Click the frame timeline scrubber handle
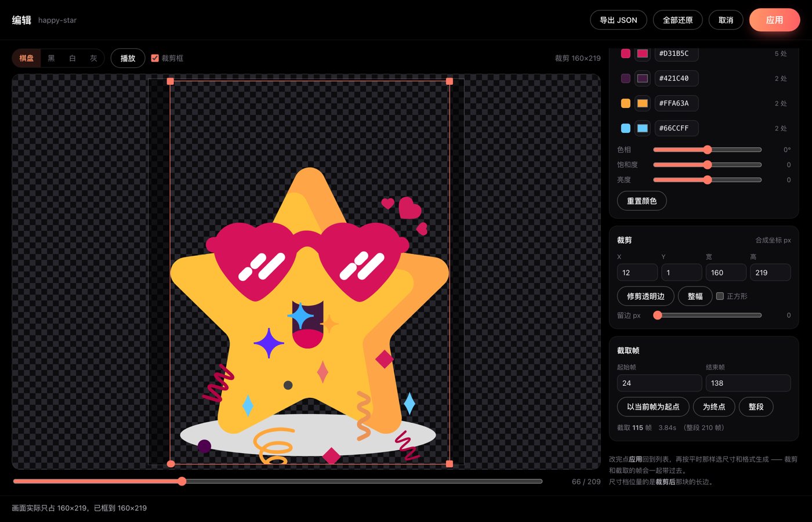 click(182, 481)
